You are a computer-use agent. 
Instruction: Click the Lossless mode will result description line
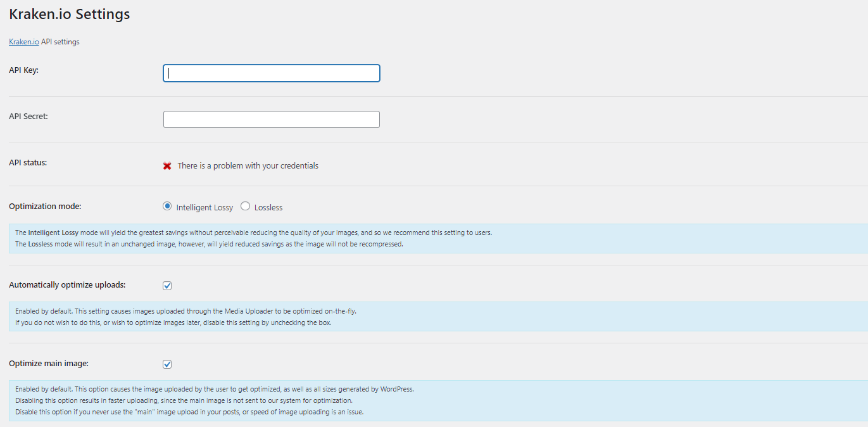point(209,244)
